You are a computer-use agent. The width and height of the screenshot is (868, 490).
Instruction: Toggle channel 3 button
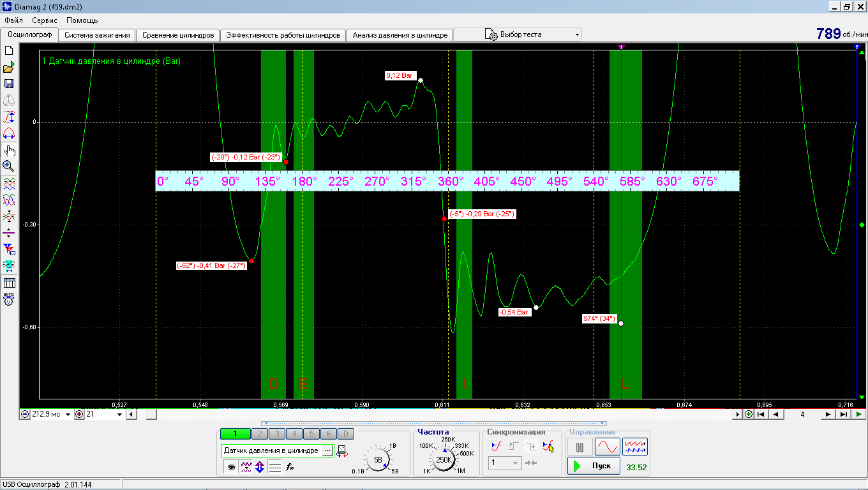(276, 434)
